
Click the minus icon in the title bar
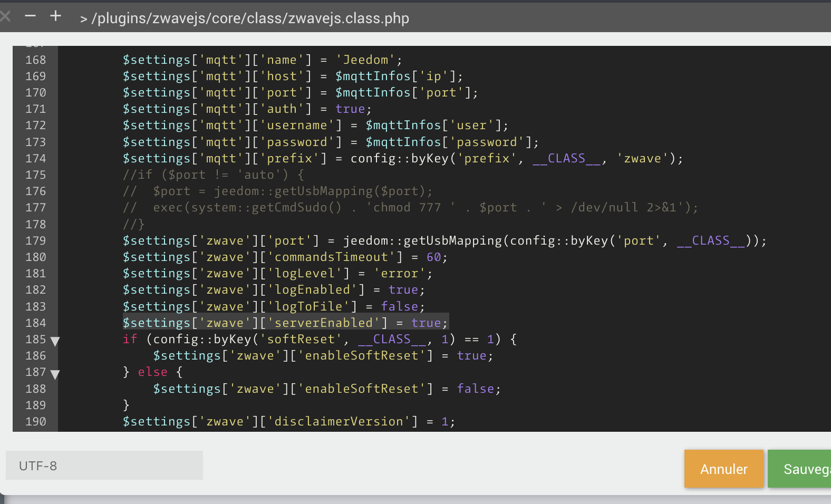tap(30, 16)
